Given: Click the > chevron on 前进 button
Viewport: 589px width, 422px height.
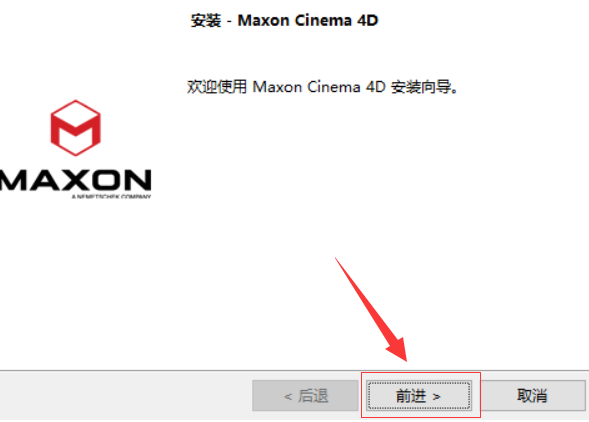Looking at the screenshot, I should [x=436, y=396].
